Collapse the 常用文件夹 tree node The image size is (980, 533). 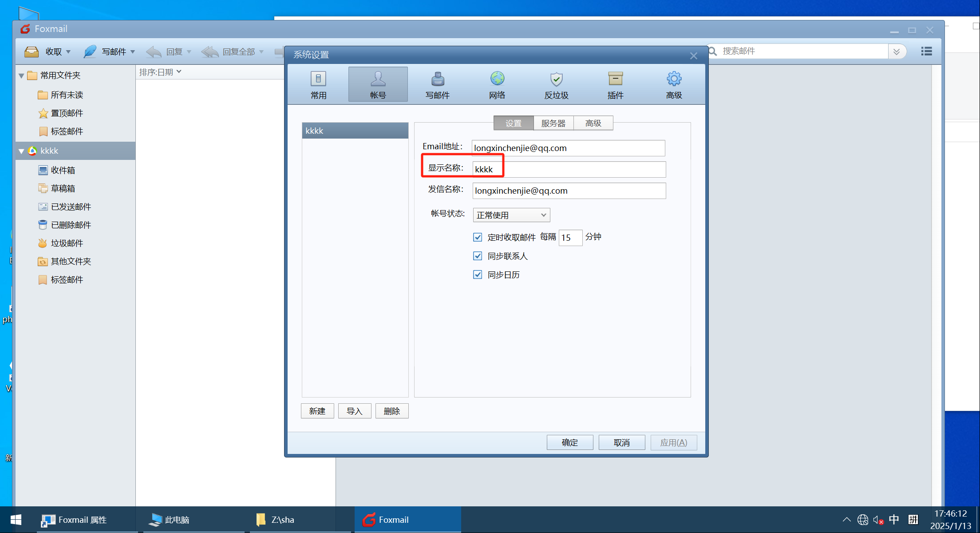[x=21, y=76]
